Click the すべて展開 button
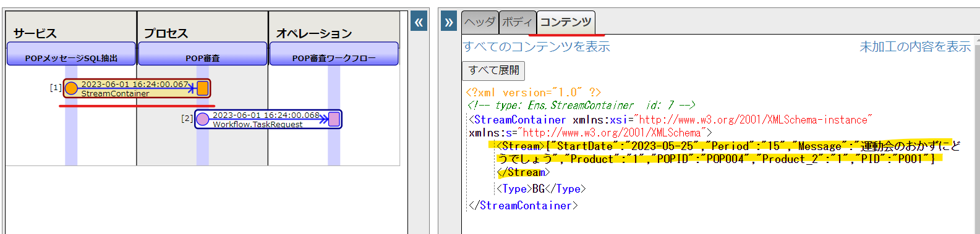This screenshot has width=980, height=234. point(493,70)
